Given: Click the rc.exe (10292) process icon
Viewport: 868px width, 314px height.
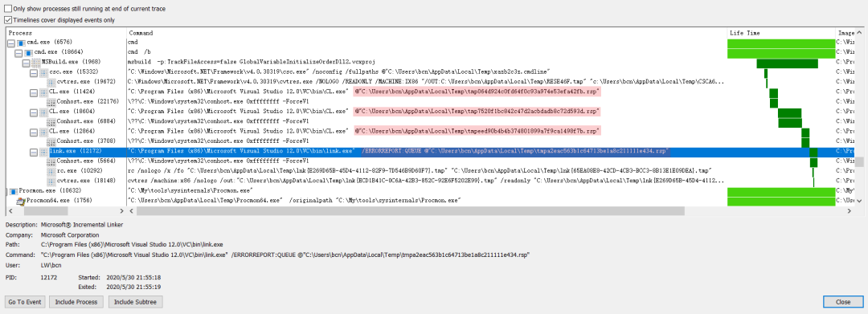Looking at the screenshot, I should pos(51,171).
